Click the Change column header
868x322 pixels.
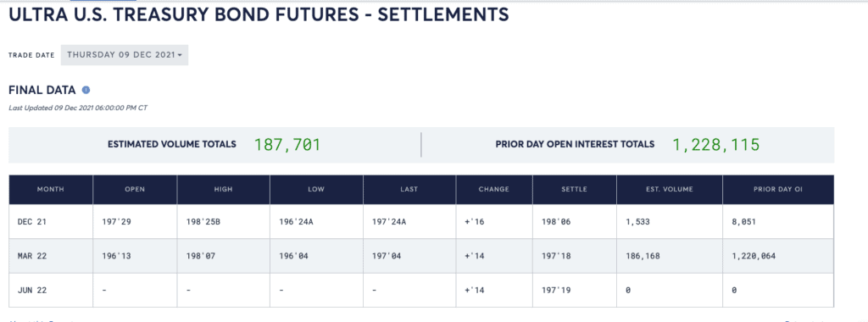tap(494, 189)
